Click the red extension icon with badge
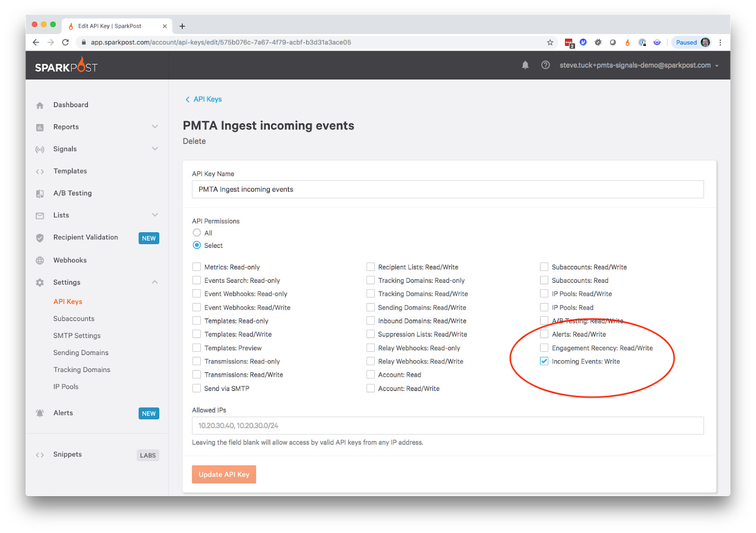 coord(569,42)
